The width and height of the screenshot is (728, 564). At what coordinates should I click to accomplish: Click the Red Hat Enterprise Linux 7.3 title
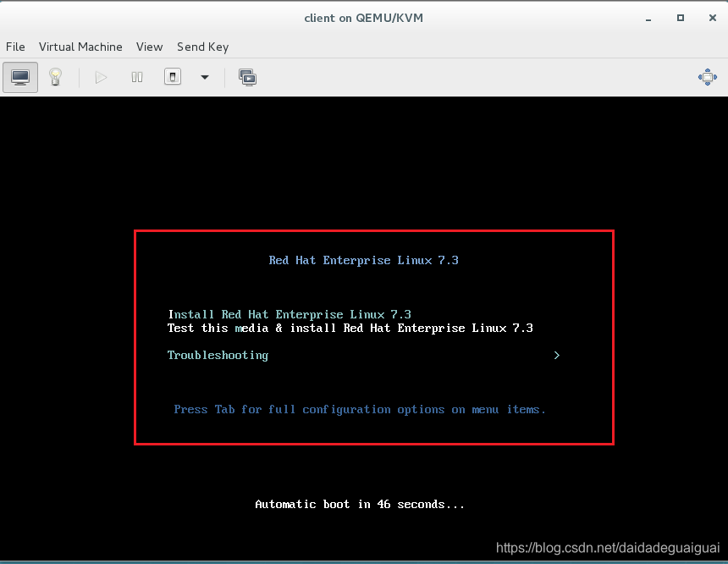coord(363,260)
